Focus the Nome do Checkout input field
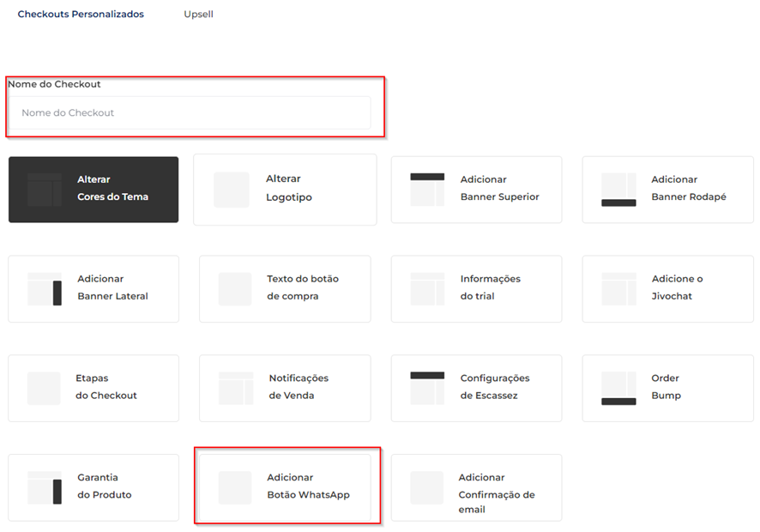The height and width of the screenshot is (532, 760). [190, 112]
